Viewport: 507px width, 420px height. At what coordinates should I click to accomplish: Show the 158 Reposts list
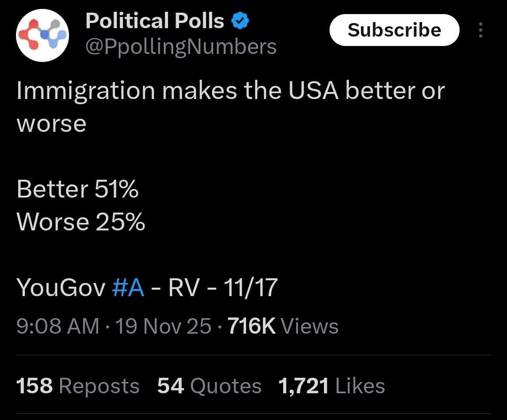tap(78, 386)
